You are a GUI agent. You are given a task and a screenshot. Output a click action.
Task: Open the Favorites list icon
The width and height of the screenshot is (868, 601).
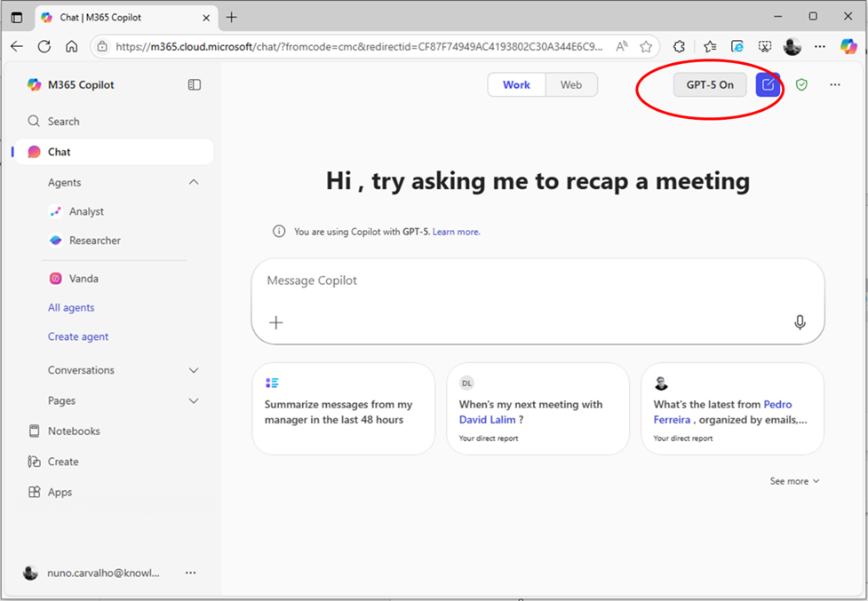(x=710, y=47)
